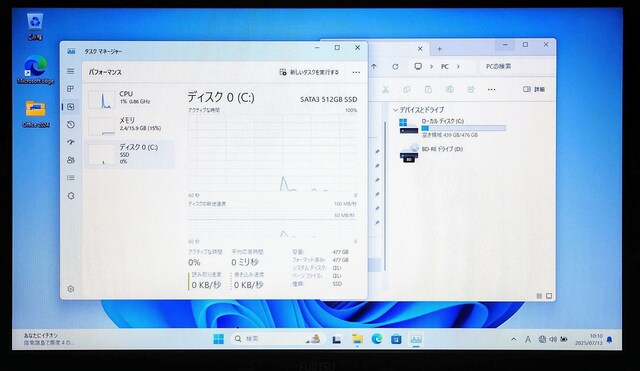This screenshot has width=640, height=371.
Task: Open Task Manager more options ellipsis
Action: pos(356,72)
